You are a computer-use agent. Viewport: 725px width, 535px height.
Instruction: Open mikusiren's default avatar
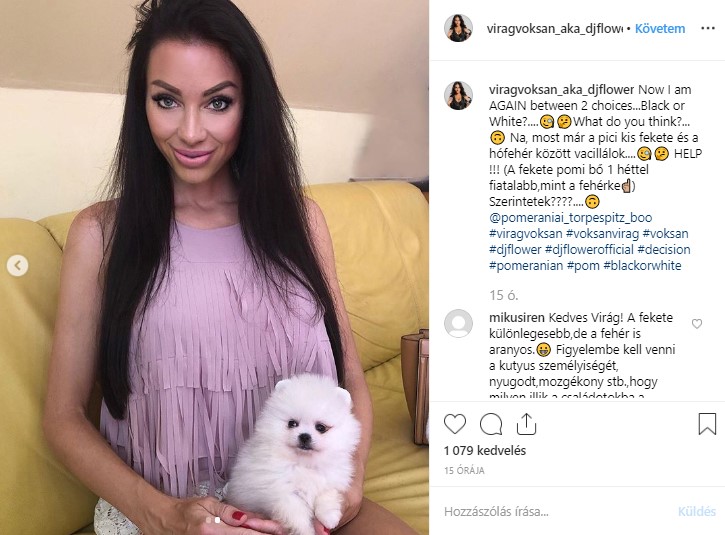coord(458,323)
